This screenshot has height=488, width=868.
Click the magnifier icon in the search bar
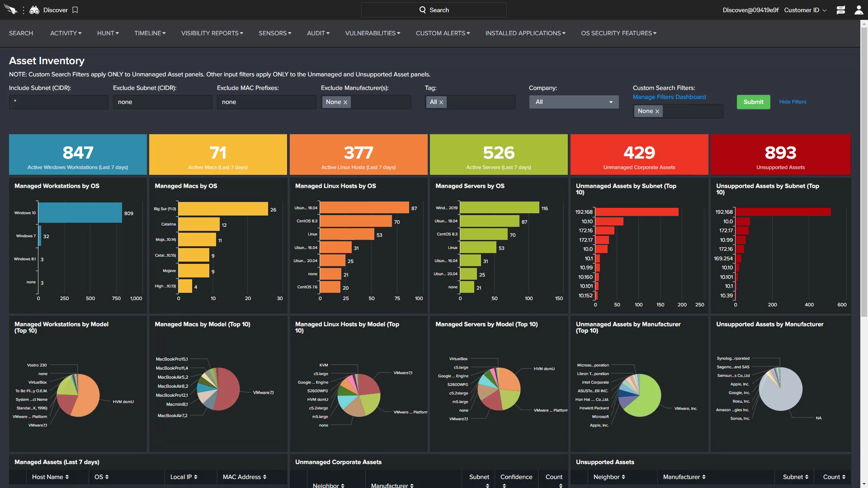coord(422,9)
